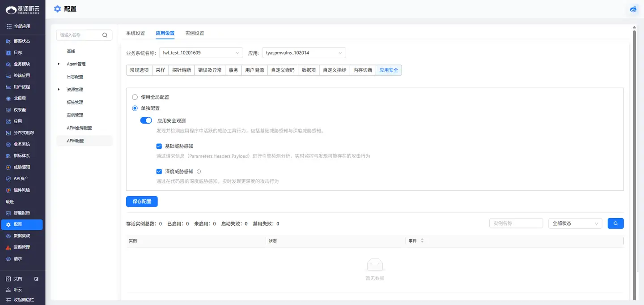Click the assistant robot icon at top right
Viewport: 644px width, 305px height.
pos(633,9)
